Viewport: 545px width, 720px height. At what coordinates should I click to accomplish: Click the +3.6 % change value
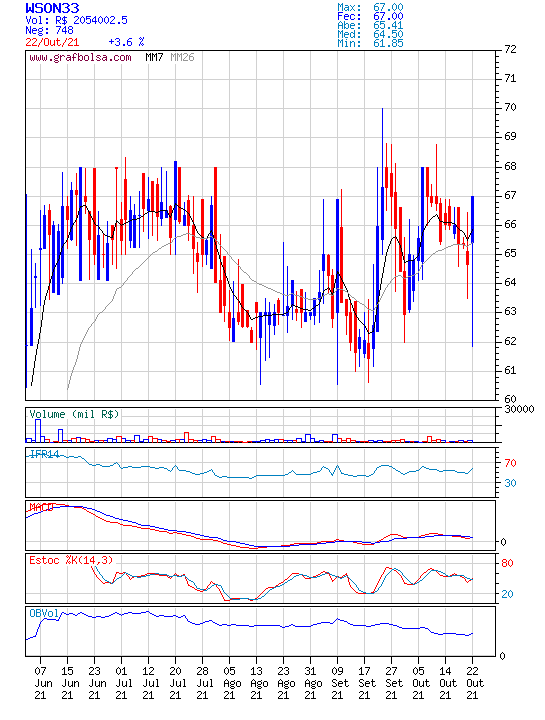(126, 42)
